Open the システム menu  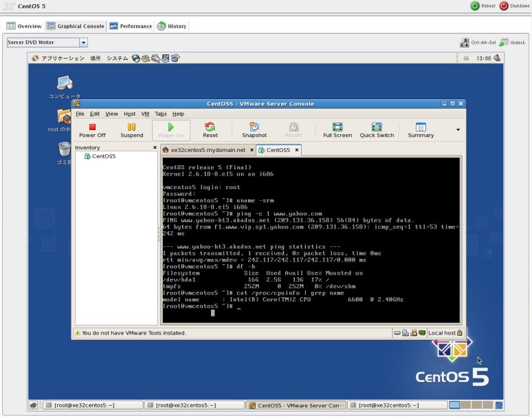point(118,58)
